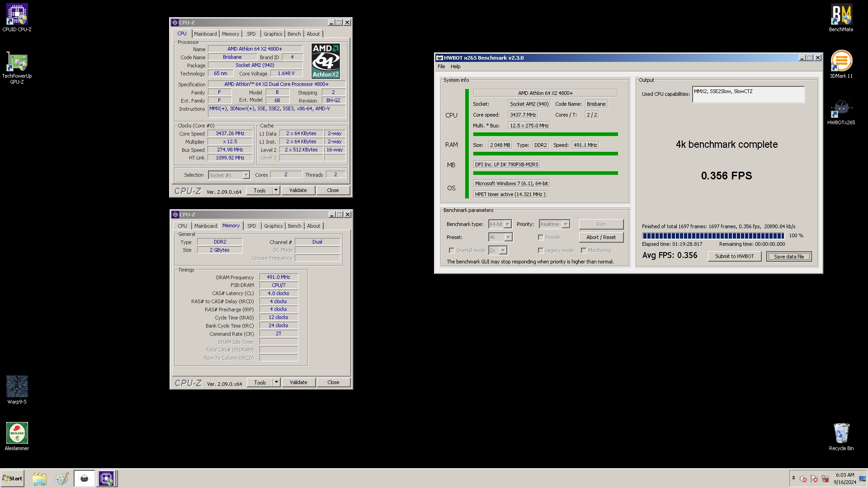Open the Graphics tab in top CPU-Z window
Viewport: 868px width, 488px height.
(273, 34)
